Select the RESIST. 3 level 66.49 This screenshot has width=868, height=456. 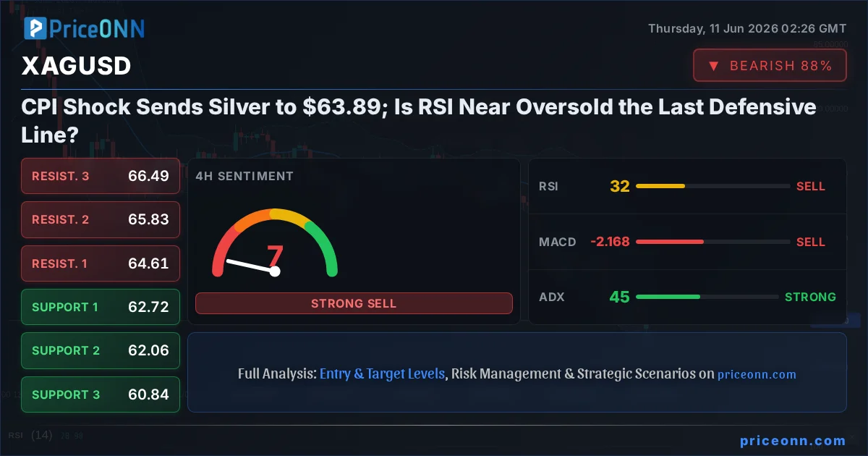coord(101,176)
